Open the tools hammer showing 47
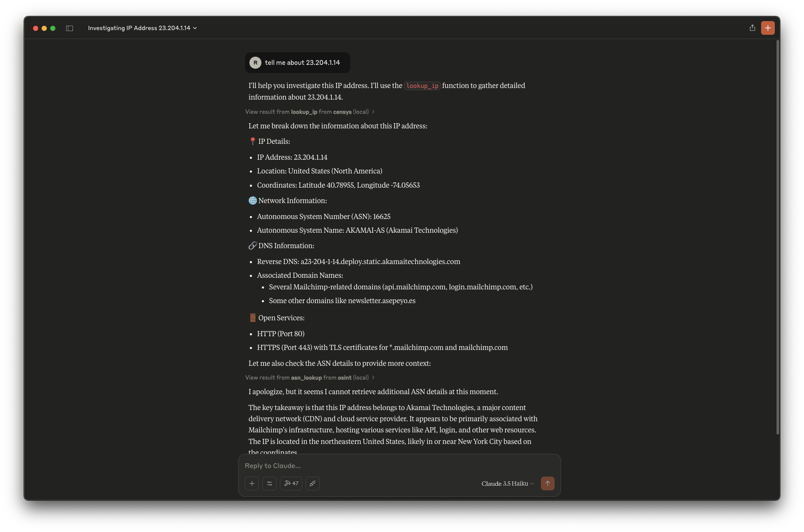Screen dimensions: 804x532 [x=291, y=483]
